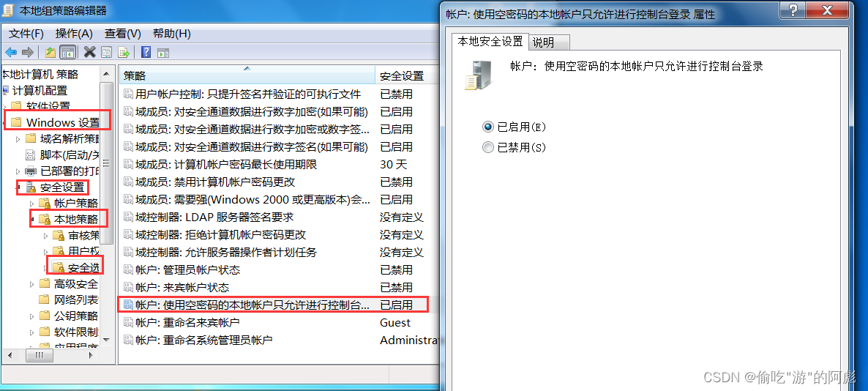Click the blue Back arrow in toolbar
This screenshot has width=868, height=391.
click(11, 53)
